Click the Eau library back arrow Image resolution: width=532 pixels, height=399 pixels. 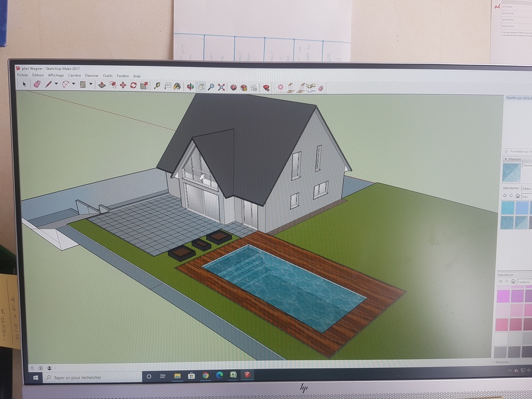504,196
